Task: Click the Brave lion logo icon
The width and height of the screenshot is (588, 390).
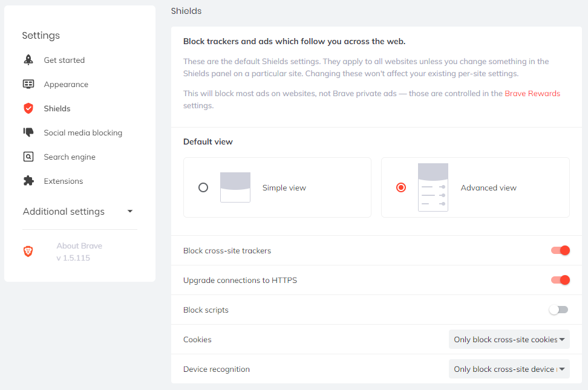Action: (28, 252)
